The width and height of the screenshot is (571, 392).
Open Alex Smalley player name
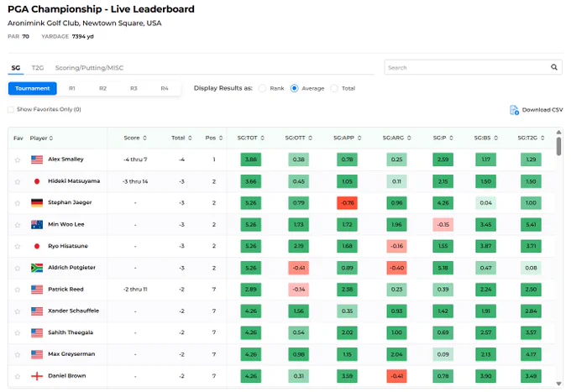(x=65, y=159)
